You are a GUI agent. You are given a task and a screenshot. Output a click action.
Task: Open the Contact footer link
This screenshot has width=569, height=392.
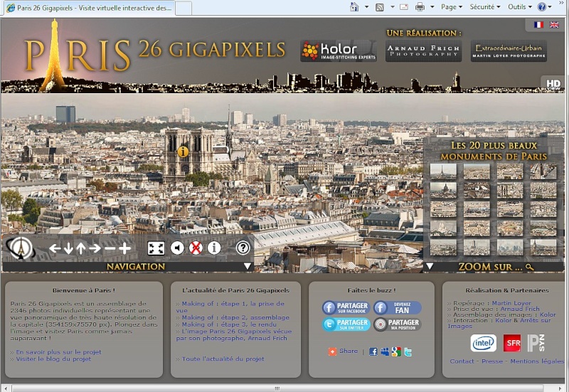462,361
